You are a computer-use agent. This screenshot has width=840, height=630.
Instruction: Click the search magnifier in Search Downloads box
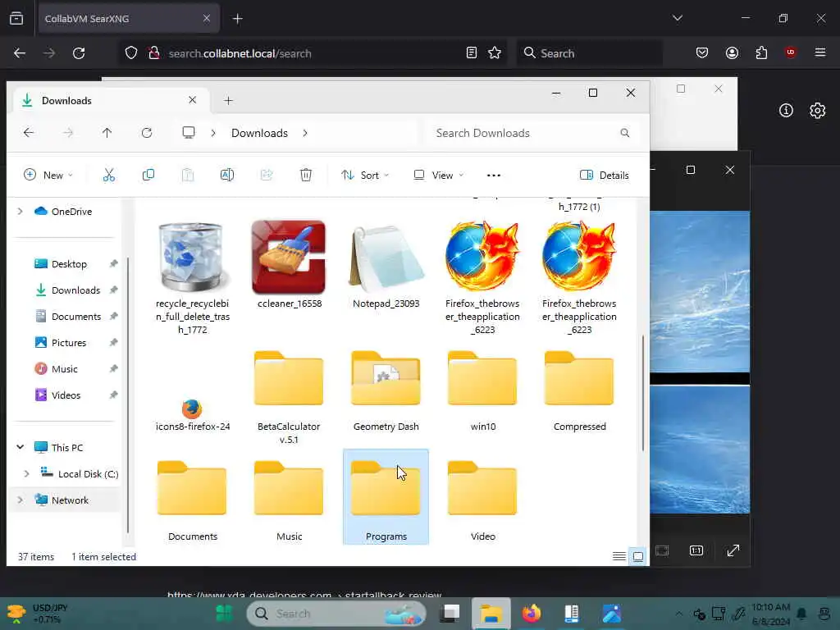click(x=624, y=133)
